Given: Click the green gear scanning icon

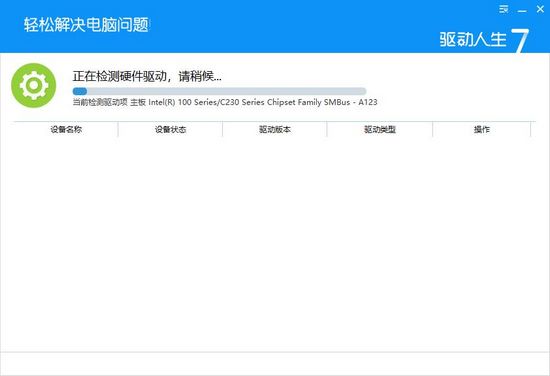Looking at the screenshot, I should pos(34,85).
